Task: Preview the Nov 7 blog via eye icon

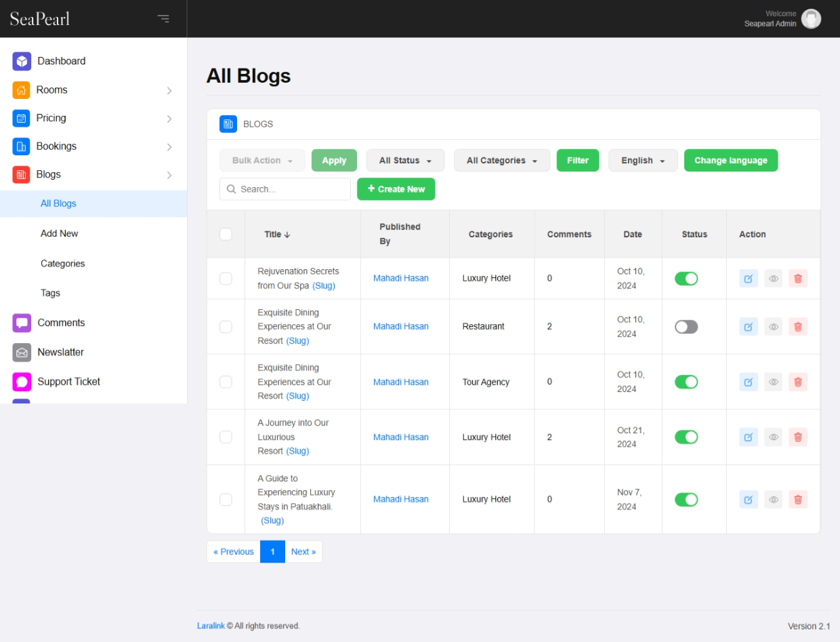Action: point(773,500)
